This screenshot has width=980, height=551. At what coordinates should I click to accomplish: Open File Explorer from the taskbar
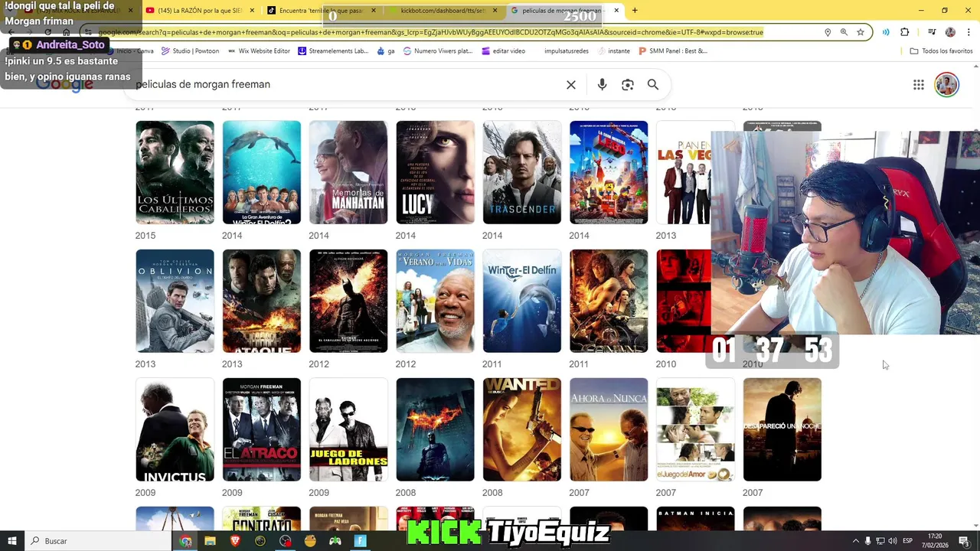(210, 541)
